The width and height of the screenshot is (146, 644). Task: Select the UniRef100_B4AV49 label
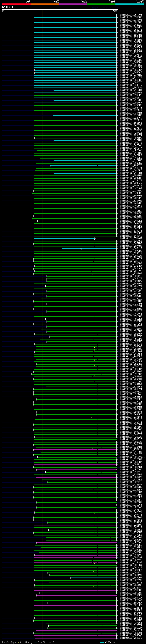(131, 236)
